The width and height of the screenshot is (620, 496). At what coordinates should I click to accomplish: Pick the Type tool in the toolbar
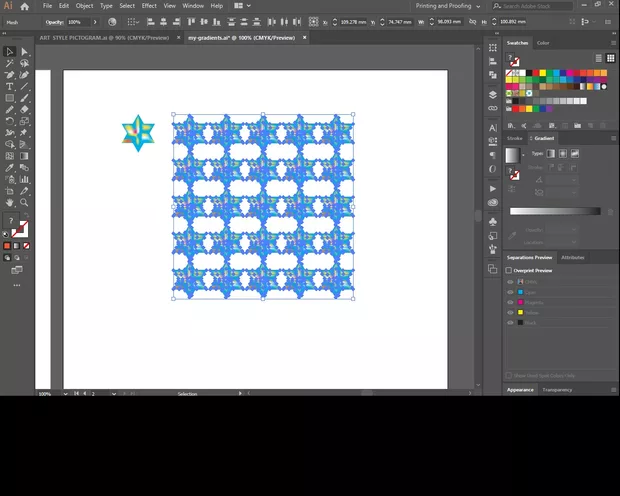(x=10, y=86)
